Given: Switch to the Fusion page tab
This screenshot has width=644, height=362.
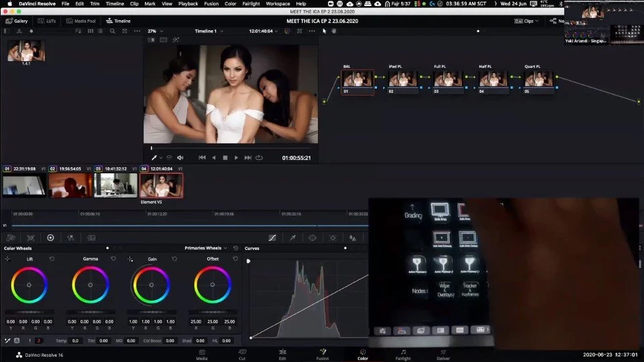Looking at the screenshot, I should pyautogui.click(x=323, y=355).
